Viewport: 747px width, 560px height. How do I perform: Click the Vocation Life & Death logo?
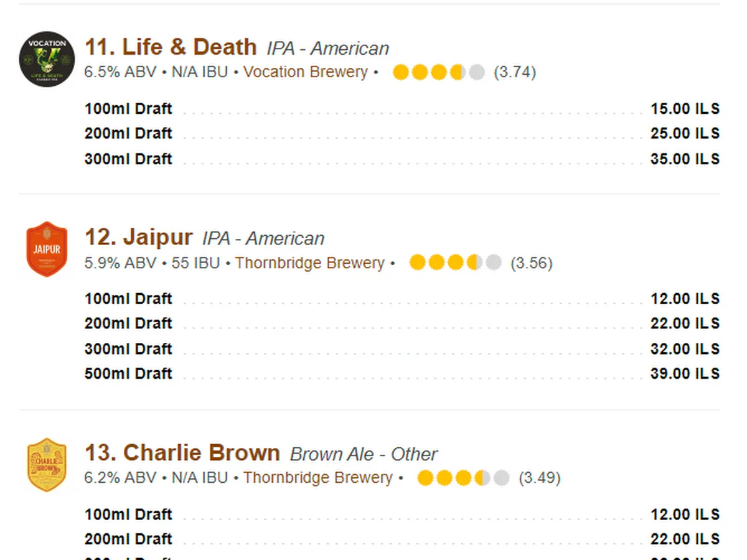[47, 59]
